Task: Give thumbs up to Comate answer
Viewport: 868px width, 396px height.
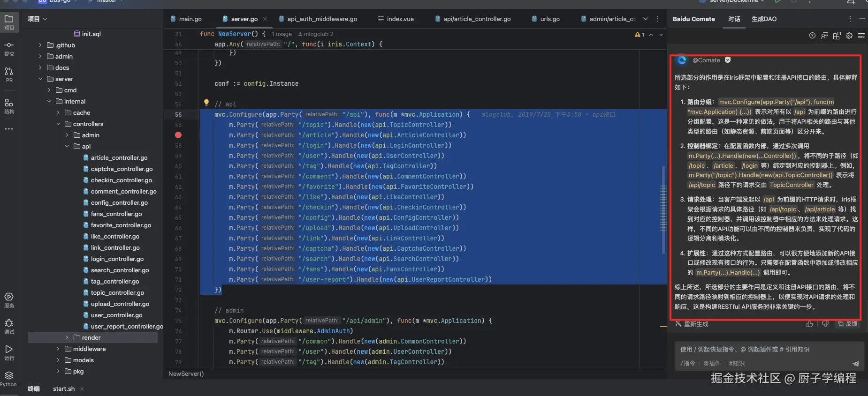Action: (809, 324)
